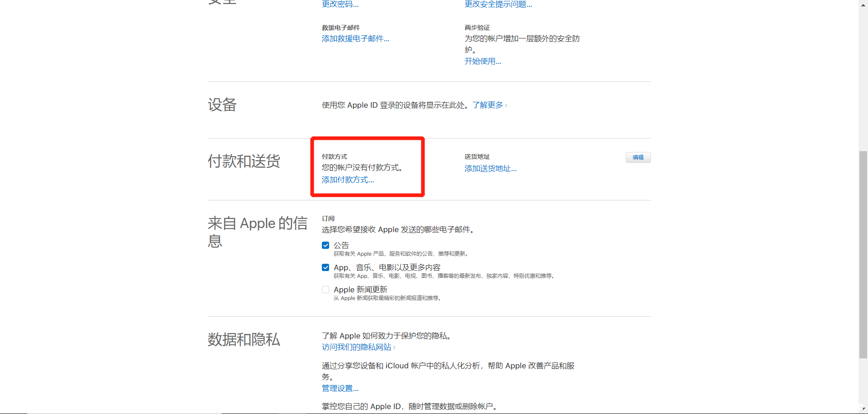Viewport: 868px width, 414px height.
Task: Uncheck the 公告 checkbox
Action: (325, 245)
